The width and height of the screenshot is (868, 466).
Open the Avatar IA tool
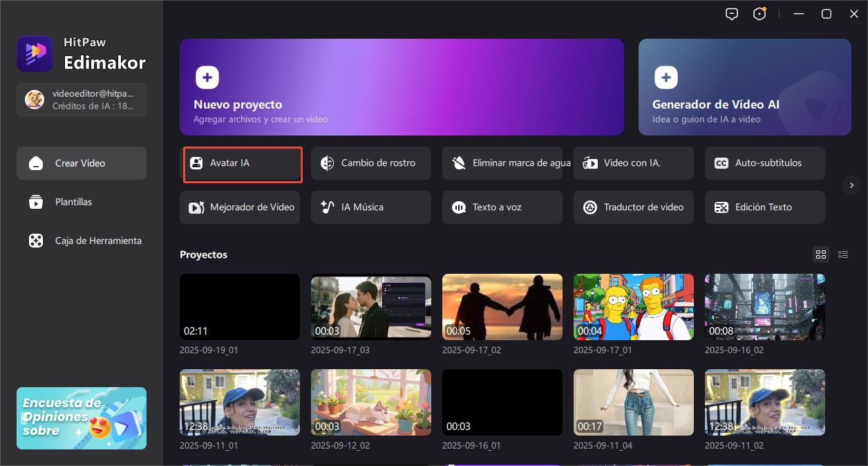tap(242, 164)
